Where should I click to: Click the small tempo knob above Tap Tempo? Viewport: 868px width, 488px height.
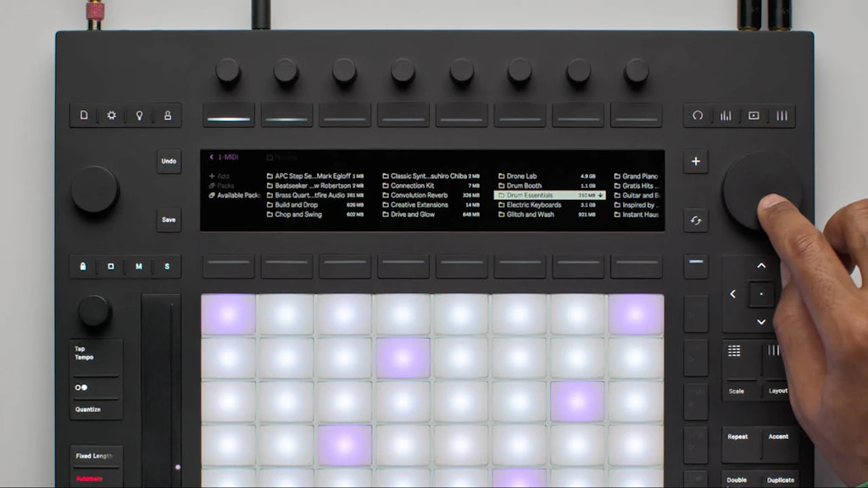point(94,313)
